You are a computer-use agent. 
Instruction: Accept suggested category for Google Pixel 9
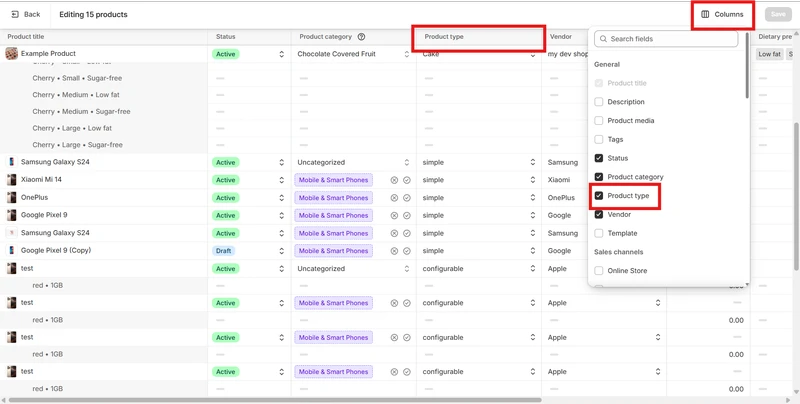407,215
